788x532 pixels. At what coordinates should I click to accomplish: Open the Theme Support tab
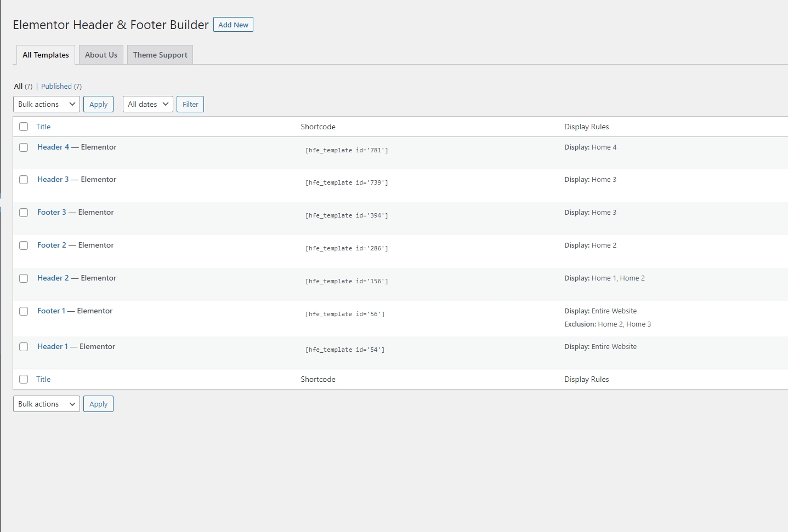pos(160,55)
